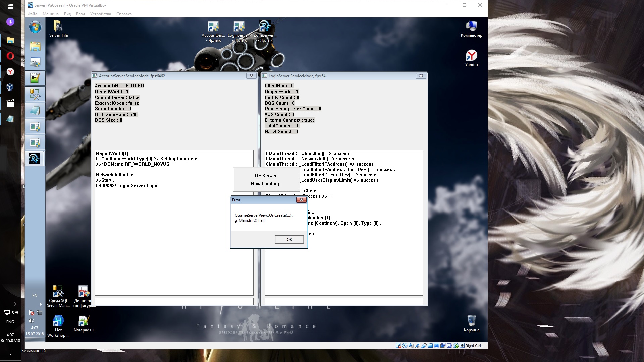
Task: Click the host volume icon in tray
Action: 15,312
